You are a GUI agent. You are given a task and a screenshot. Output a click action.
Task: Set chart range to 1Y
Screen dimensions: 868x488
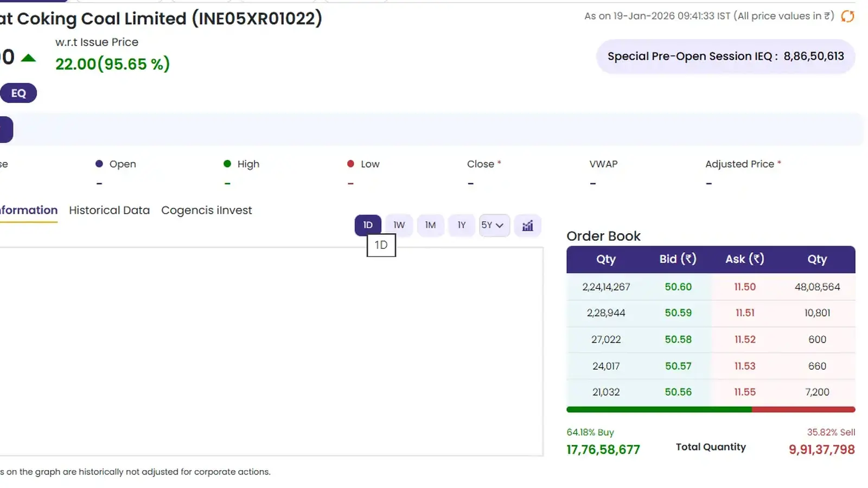pos(462,225)
